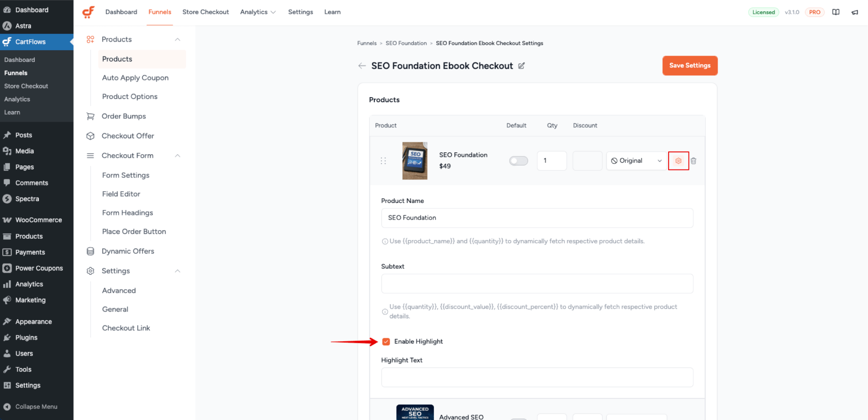The height and width of the screenshot is (420, 868).
Task: Follow the Funnels breadcrumb link
Action: pos(367,43)
